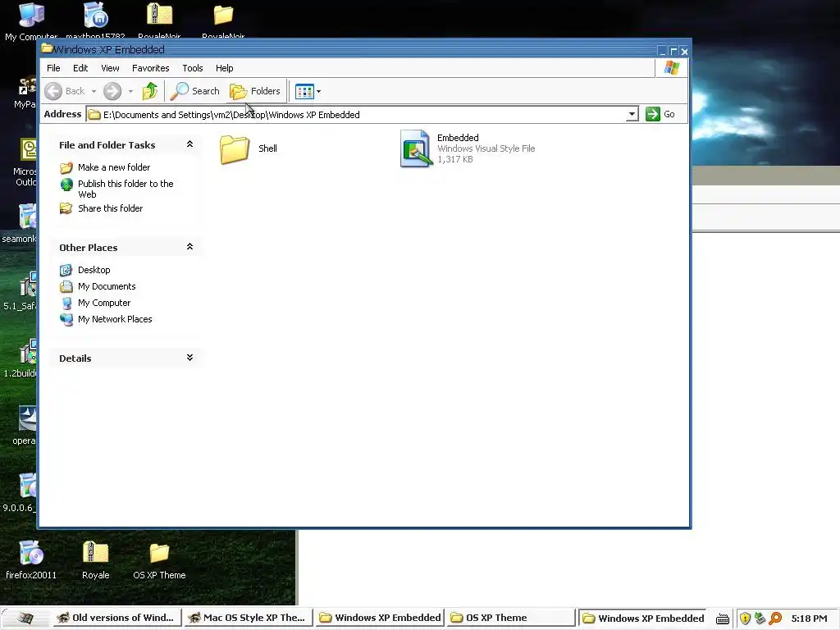Select RoyaleNoir zip archive on desktop
The image size is (840, 630).
tap(159, 21)
